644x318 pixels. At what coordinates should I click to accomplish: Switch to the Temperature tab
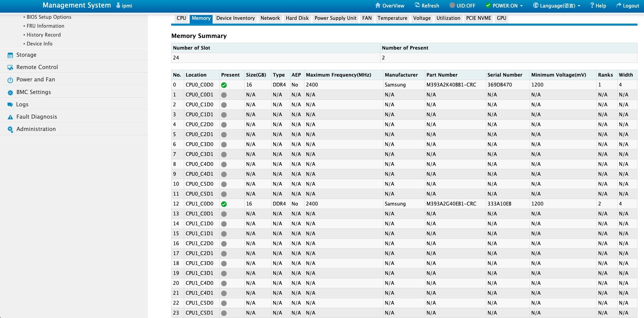point(392,18)
